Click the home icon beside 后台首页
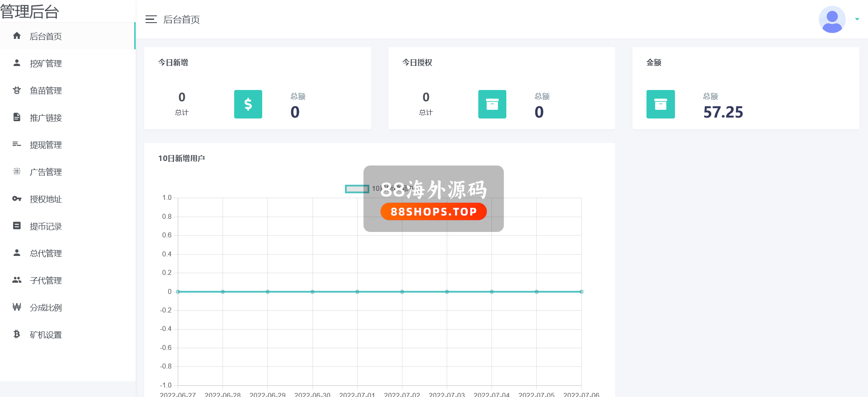The width and height of the screenshot is (868, 397). 17,36
